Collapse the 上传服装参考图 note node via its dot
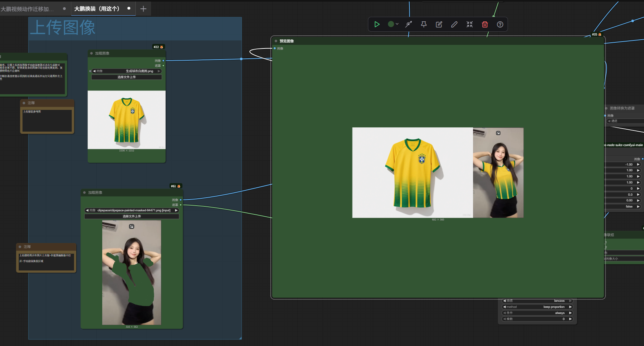The image size is (644, 346). click(x=24, y=103)
